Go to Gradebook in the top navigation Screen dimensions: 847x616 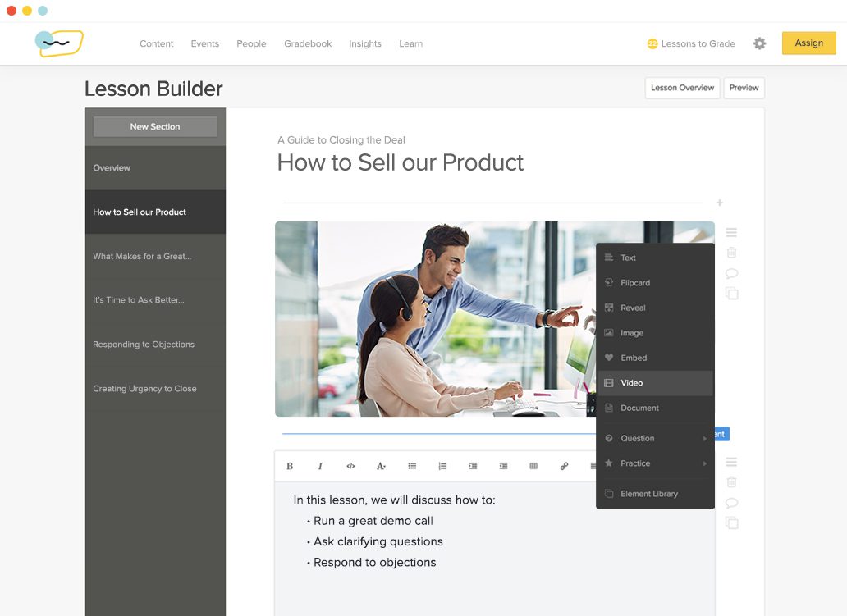coord(308,43)
